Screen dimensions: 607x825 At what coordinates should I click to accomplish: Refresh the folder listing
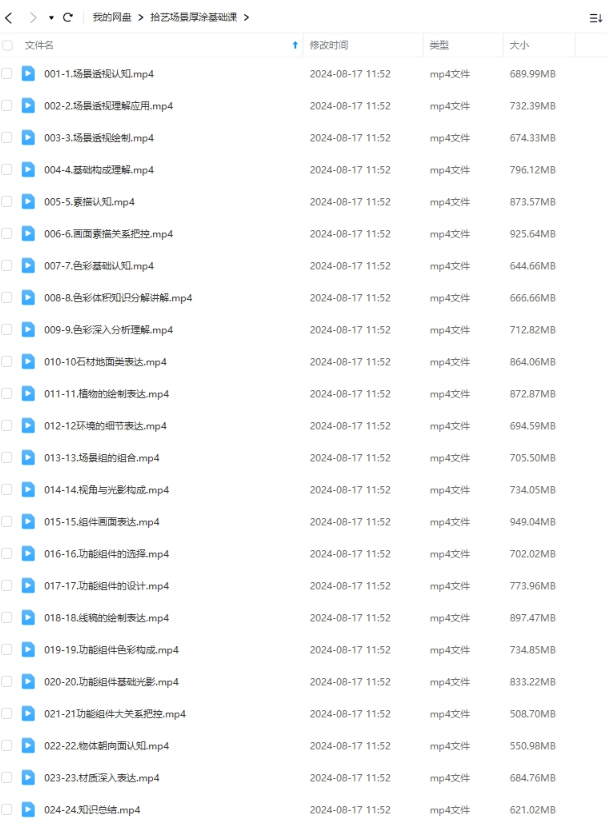pos(68,17)
